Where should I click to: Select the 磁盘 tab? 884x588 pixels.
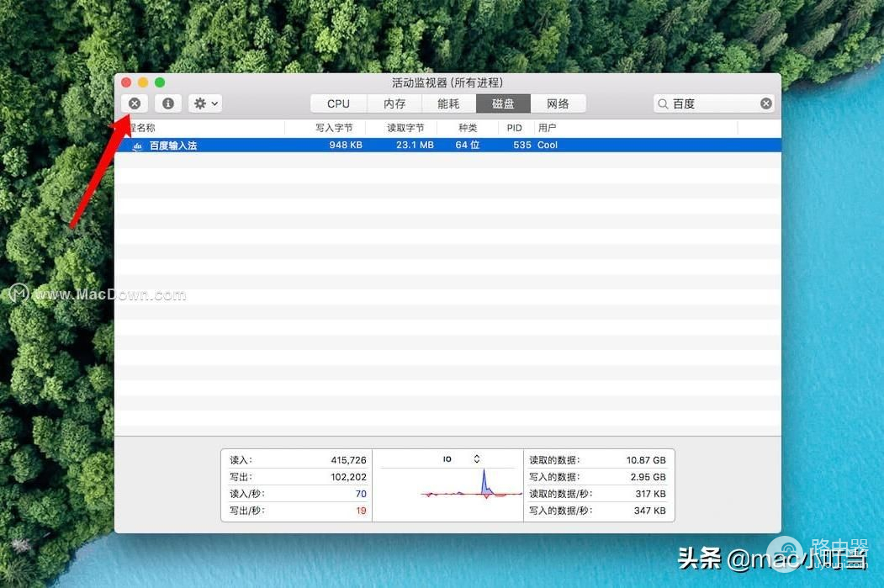[x=503, y=103]
